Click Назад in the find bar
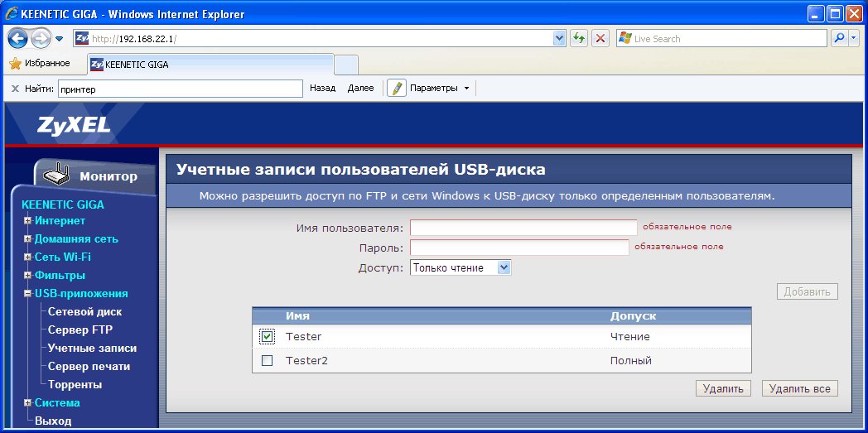Screen dimensions: 868x433 (x=323, y=88)
